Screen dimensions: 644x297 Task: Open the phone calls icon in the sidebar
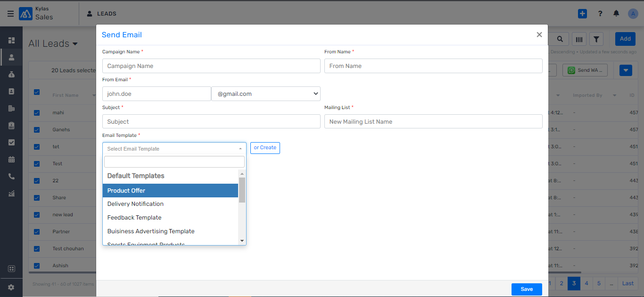point(11,177)
